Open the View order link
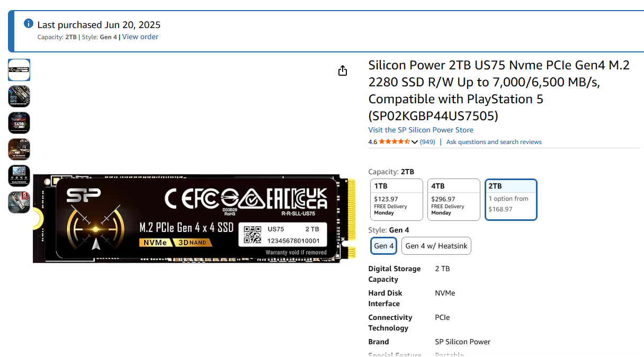 (140, 37)
